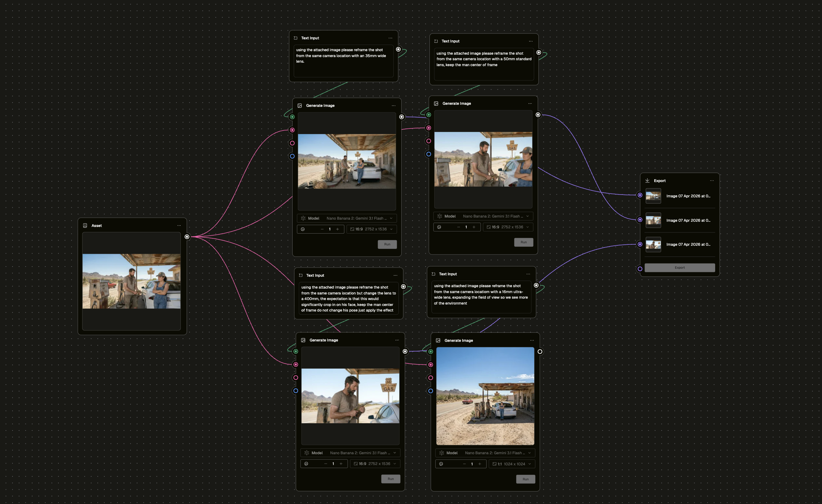
Task: Decrease image count on the 1:1 Generate Image node
Action: (464, 464)
